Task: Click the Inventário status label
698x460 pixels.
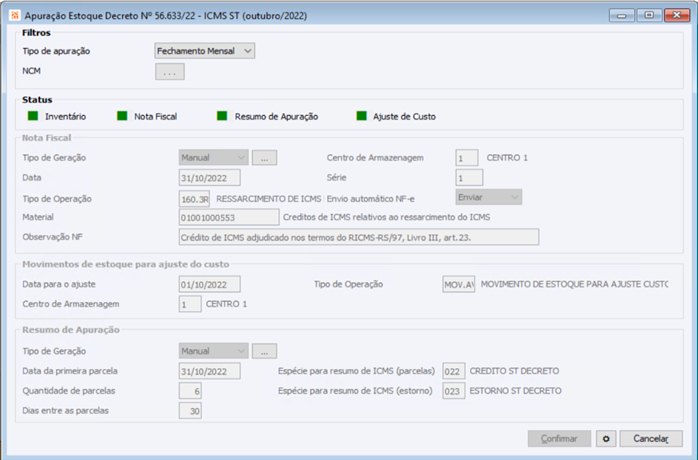Action: (x=65, y=117)
